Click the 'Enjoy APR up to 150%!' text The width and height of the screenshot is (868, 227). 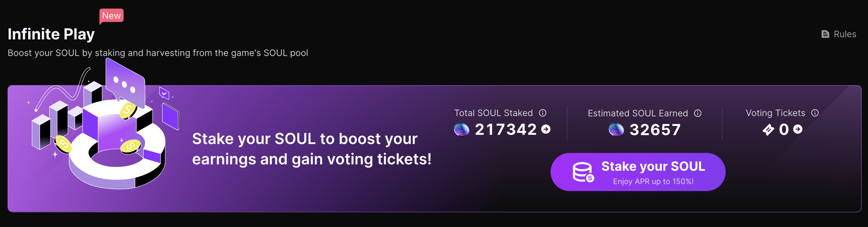click(653, 182)
